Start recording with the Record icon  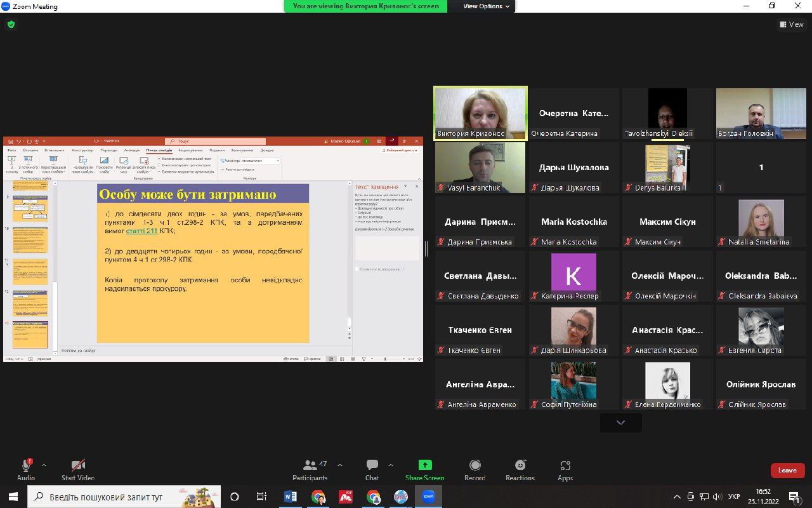pos(475,468)
